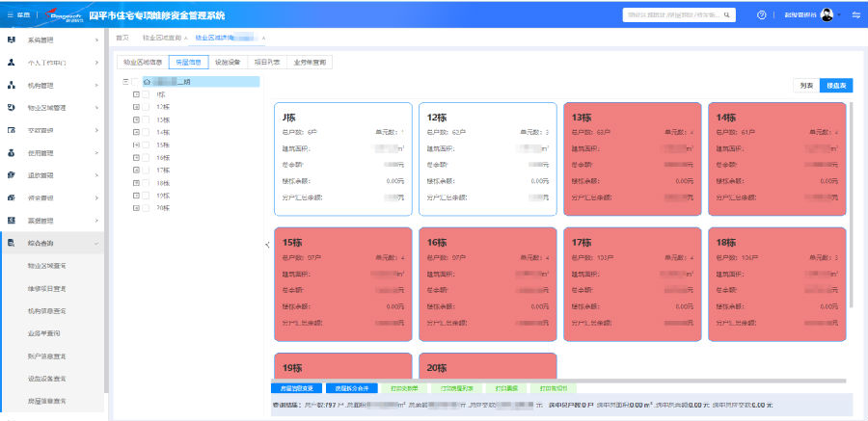Screen dimensions: 868x421
Task: Expand the 12栋 tree node
Action: pyautogui.click(x=135, y=107)
